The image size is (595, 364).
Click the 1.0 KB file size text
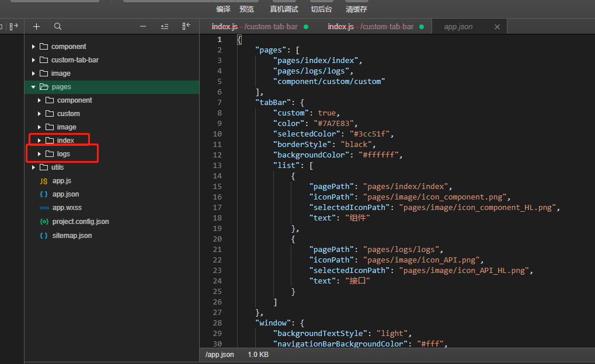point(258,355)
